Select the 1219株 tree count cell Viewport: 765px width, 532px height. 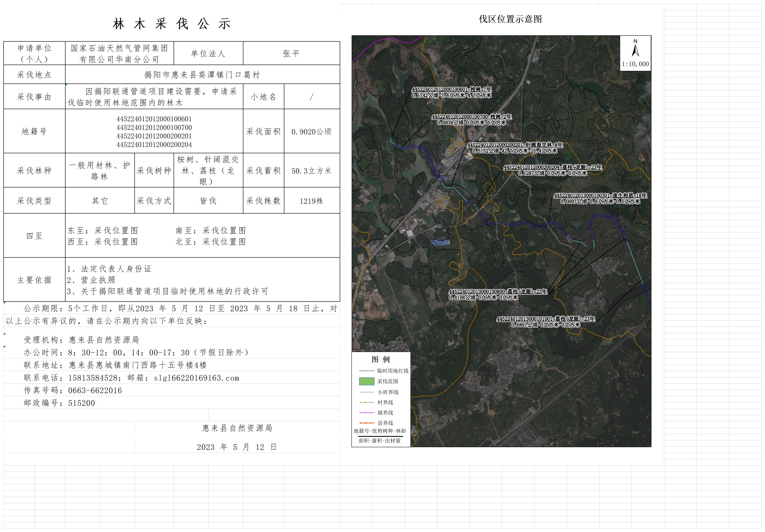(312, 201)
